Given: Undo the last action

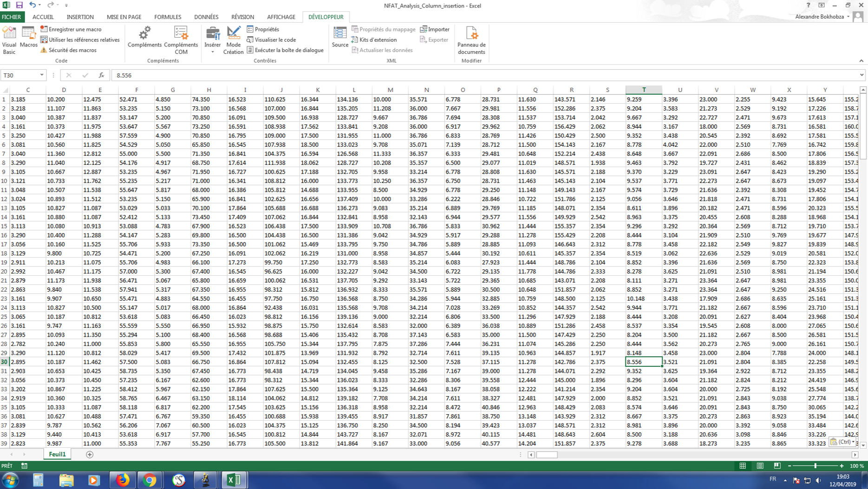Looking at the screenshot, I should click(x=32, y=5).
